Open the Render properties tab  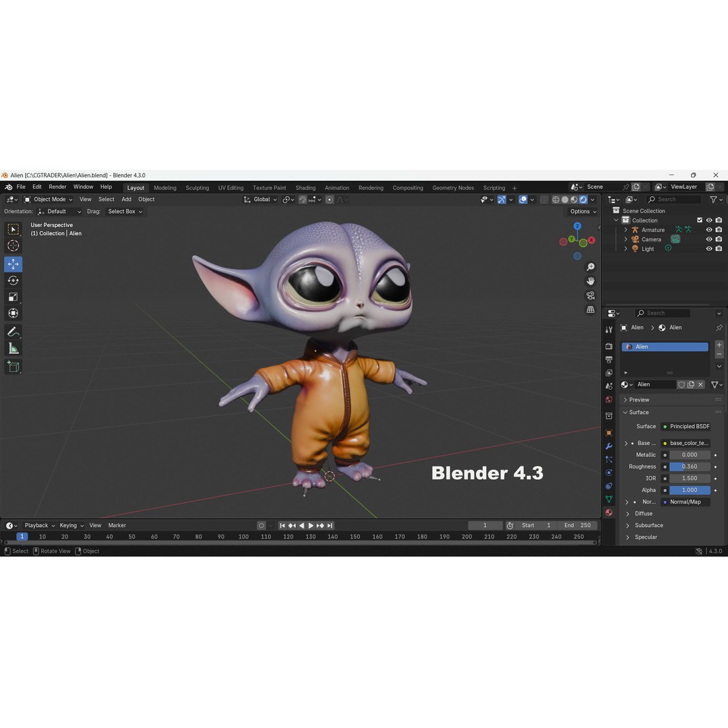[x=609, y=346]
